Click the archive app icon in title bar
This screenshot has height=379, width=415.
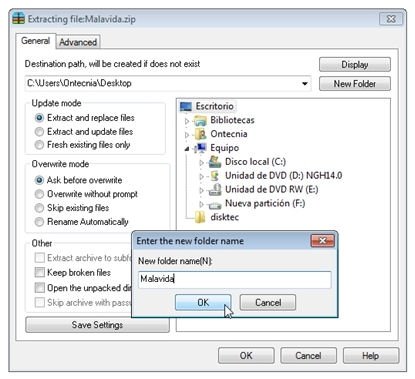click(x=19, y=19)
